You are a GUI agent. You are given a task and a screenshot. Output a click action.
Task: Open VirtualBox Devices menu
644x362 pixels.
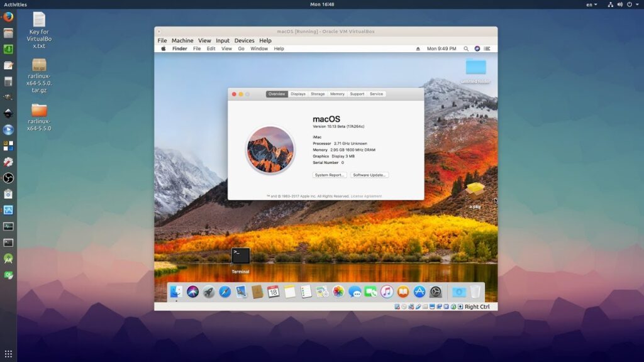pos(245,41)
